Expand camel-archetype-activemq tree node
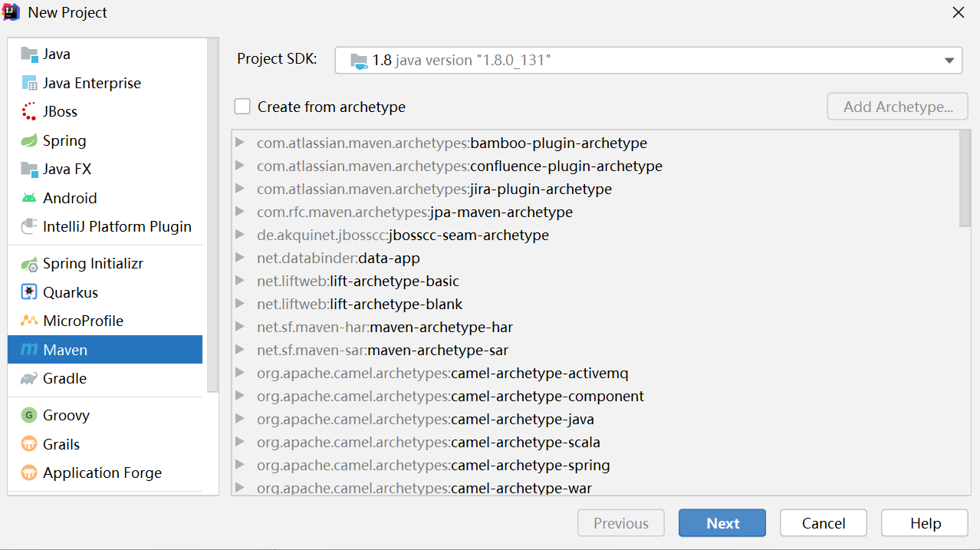 [x=240, y=374]
